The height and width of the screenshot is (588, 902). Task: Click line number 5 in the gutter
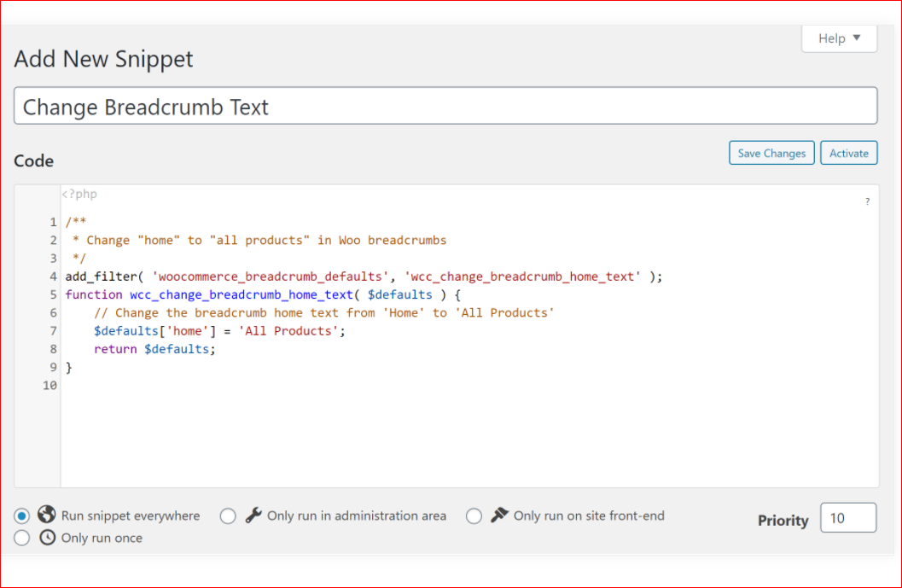(x=53, y=294)
